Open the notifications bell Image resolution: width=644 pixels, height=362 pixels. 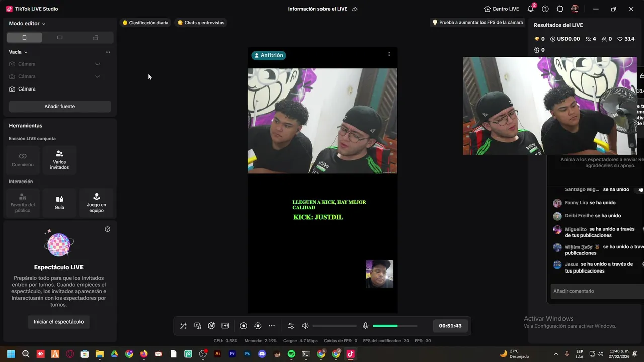(x=531, y=9)
